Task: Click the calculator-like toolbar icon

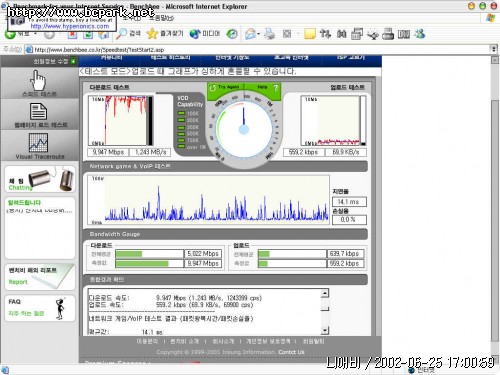Action: pos(357,34)
